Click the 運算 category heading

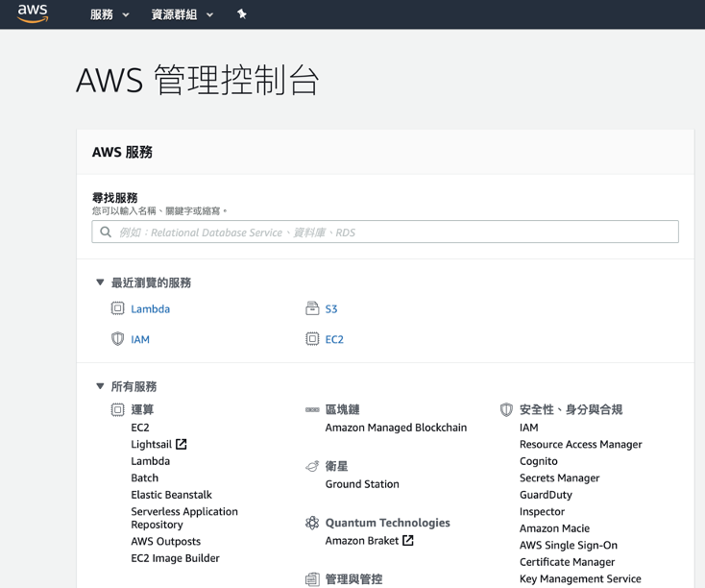coord(142,409)
